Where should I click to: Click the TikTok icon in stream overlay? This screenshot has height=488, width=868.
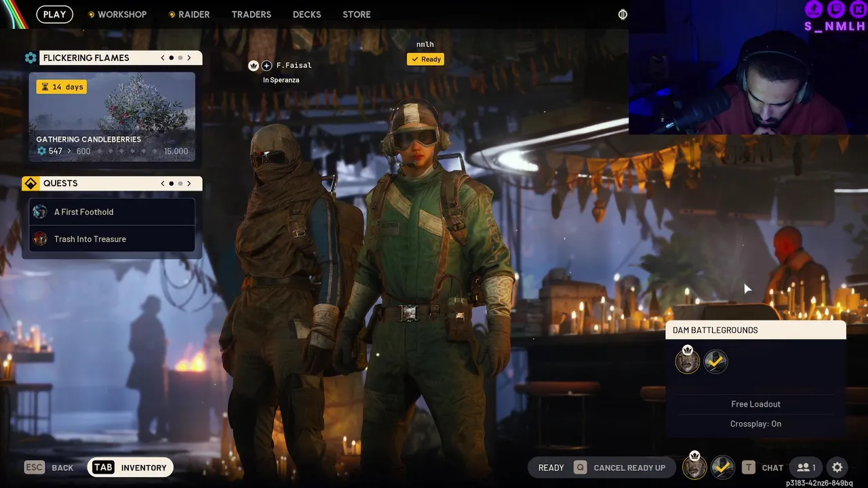click(x=814, y=9)
